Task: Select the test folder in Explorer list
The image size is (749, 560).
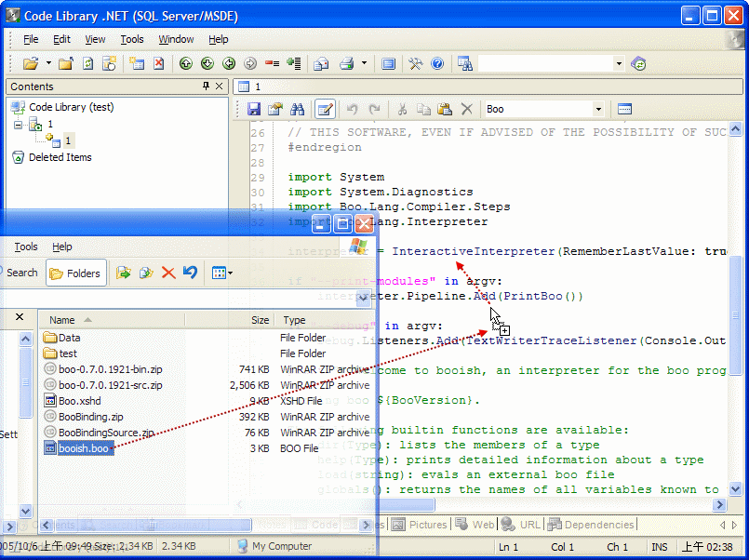Action: 60,353
